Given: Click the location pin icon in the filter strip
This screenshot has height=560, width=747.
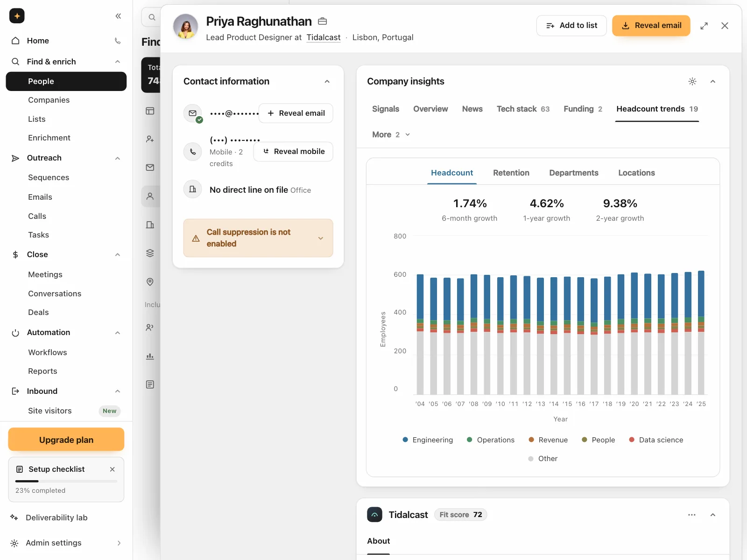Looking at the screenshot, I should [150, 282].
